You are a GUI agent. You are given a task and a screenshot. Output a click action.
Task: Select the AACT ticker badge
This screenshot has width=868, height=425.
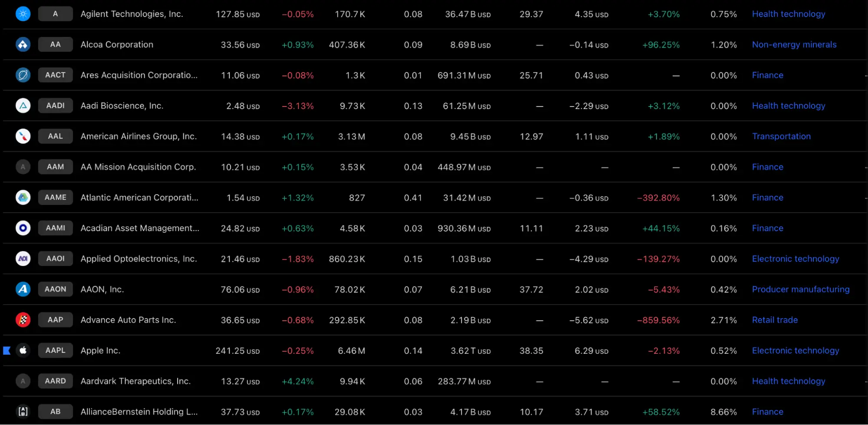tap(56, 75)
